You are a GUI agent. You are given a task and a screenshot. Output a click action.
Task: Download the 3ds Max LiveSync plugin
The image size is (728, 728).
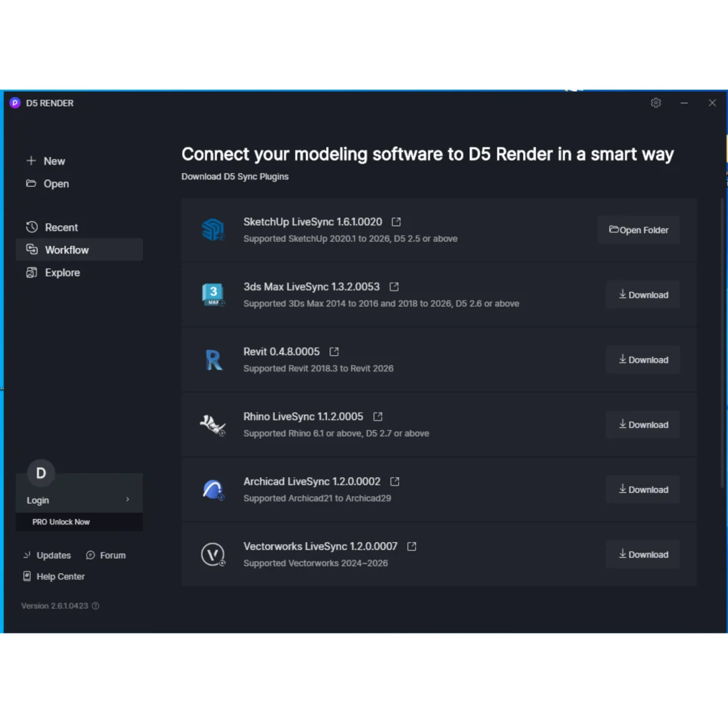click(643, 295)
